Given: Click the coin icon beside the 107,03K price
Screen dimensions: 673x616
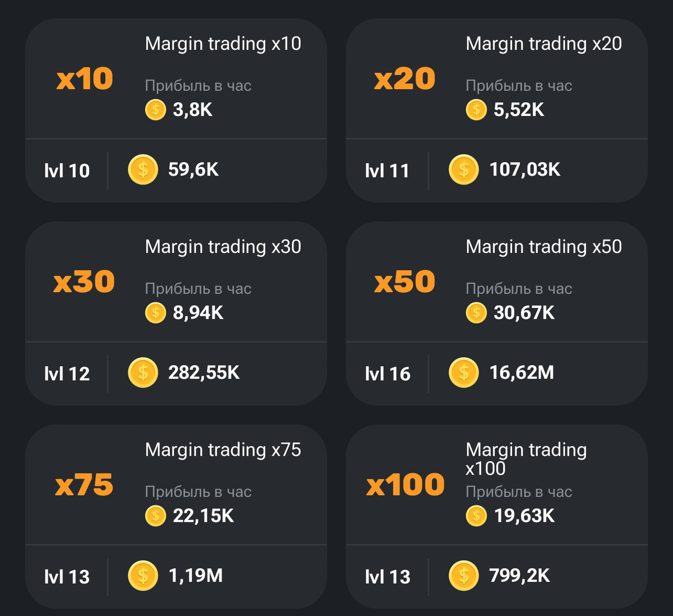Looking at the screenshot, I should tap(463, 170).
